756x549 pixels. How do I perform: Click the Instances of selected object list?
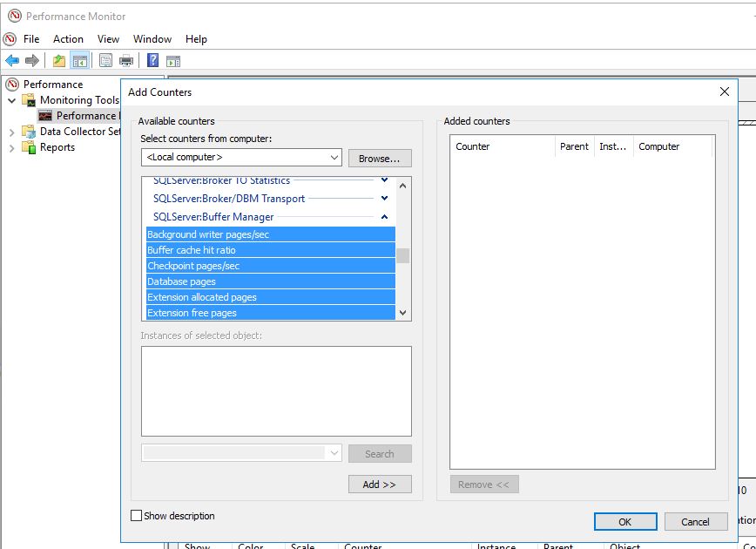pyautogui.click(x=276, y=391)
